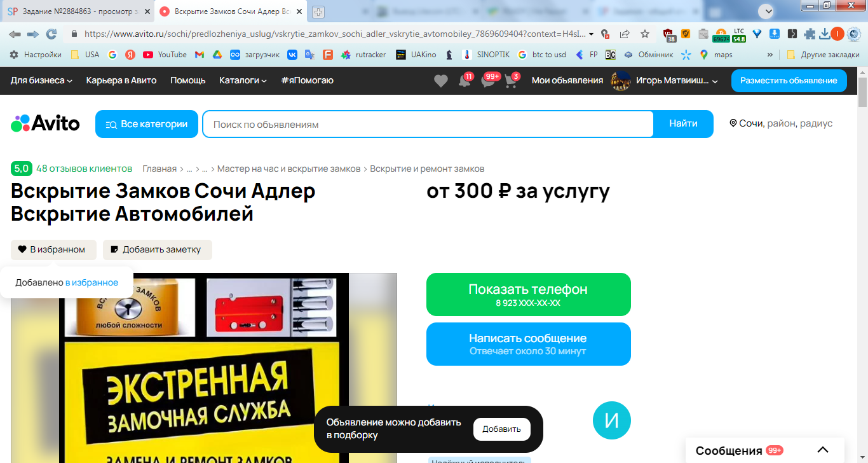Open Google Drive bookmark icon

pos(217,55)
